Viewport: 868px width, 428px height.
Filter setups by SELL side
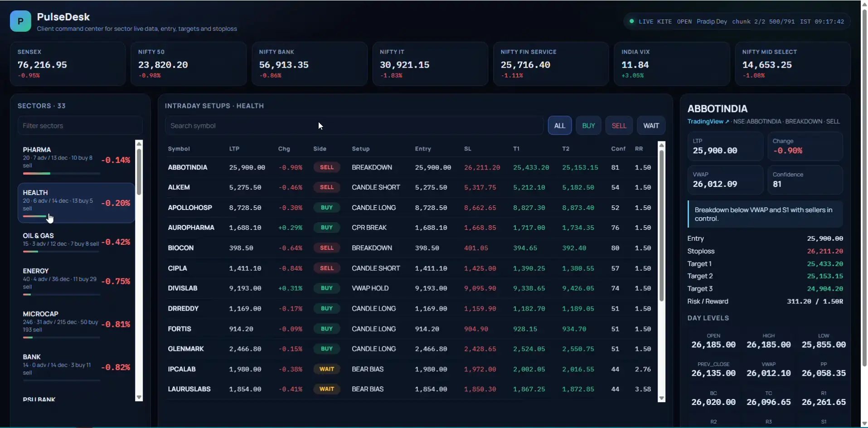click(x=619, y=126)
